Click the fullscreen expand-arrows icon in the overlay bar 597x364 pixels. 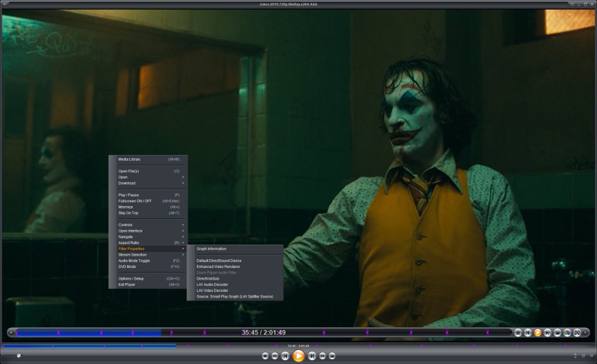coord(577,333)
